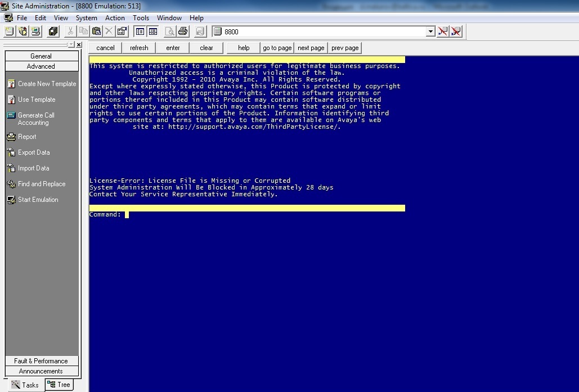Expand the Fault & Performance section
Image resolution: width=579 pixels, height=392 pixels.
click(x=42, y=361)
